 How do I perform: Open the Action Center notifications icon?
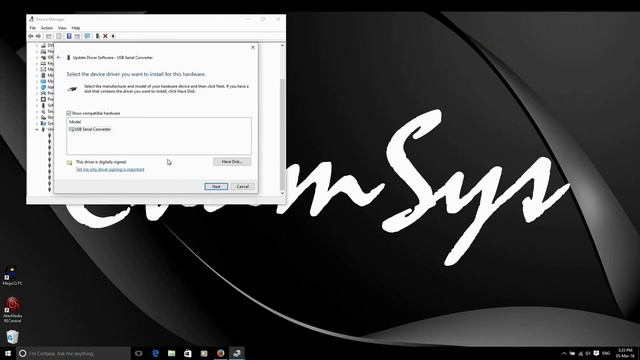(596, 353)
